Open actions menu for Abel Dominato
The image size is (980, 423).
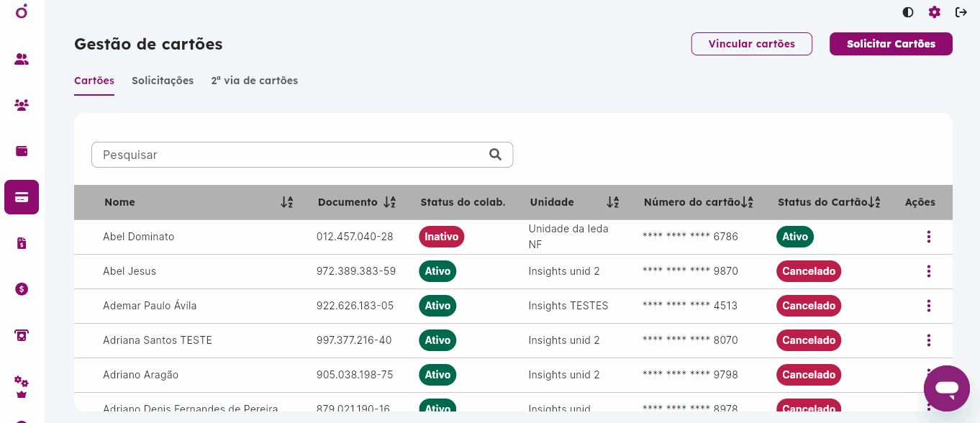[929, 237]
